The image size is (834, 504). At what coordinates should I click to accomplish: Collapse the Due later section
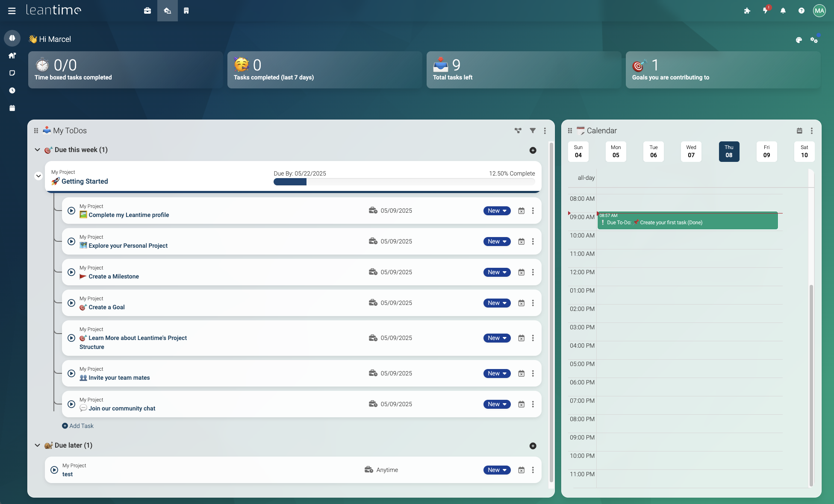[37, 445]
